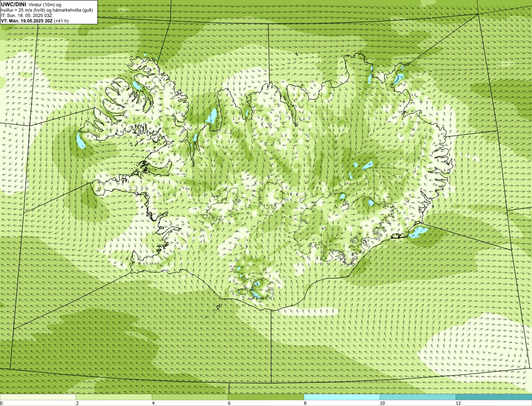Click the 2–4 m/s light green legend segment
Screen dimensions: 532x406
[114, 397]
